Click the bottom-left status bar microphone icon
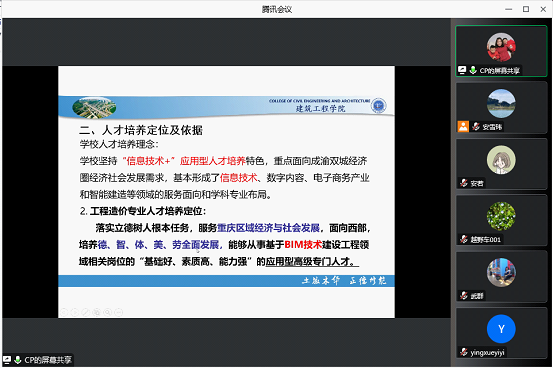Viewport: 553px width, 368px height. pos(18,360)
